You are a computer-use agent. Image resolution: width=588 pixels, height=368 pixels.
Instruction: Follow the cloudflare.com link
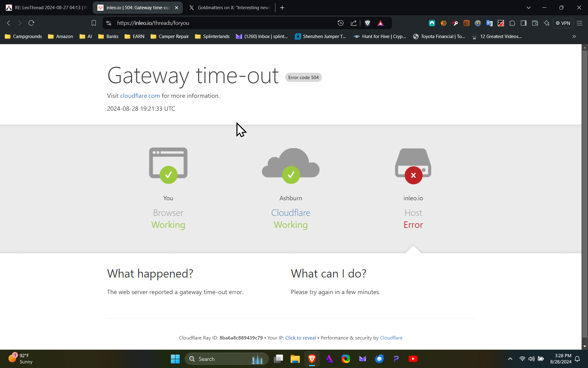tap(140, 96)
